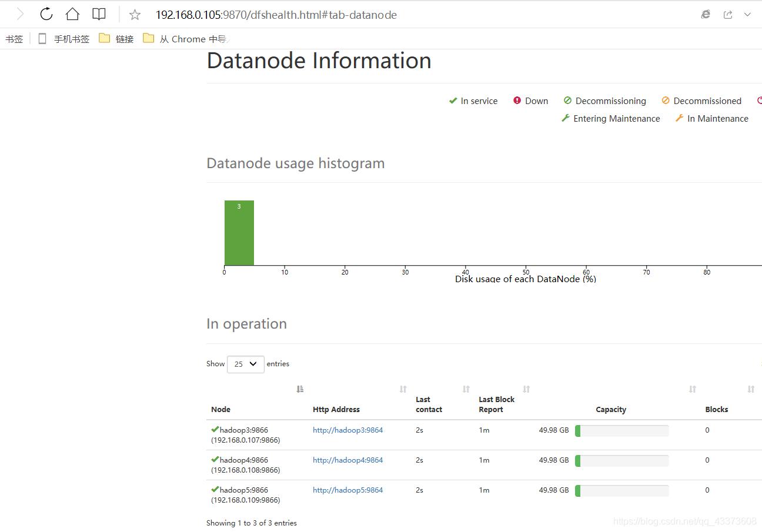The image size is (762, 532).
Task: Sort table by Last Block Report icon
Action: [x=526, y=389]
